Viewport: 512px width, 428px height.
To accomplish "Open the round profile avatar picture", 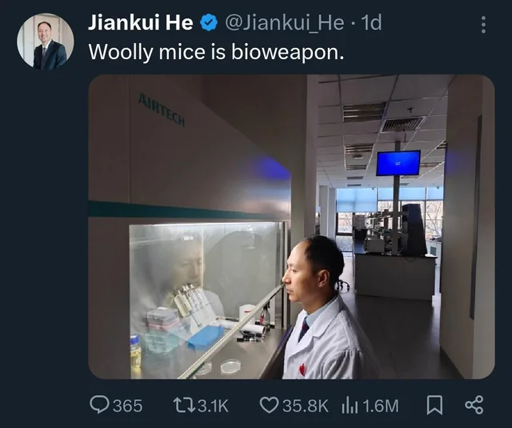I will click(x=45, y=41).
